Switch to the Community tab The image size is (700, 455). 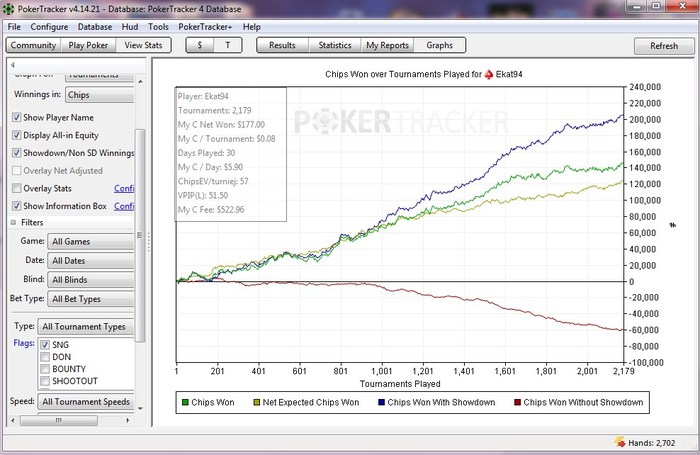coord(33,45)
